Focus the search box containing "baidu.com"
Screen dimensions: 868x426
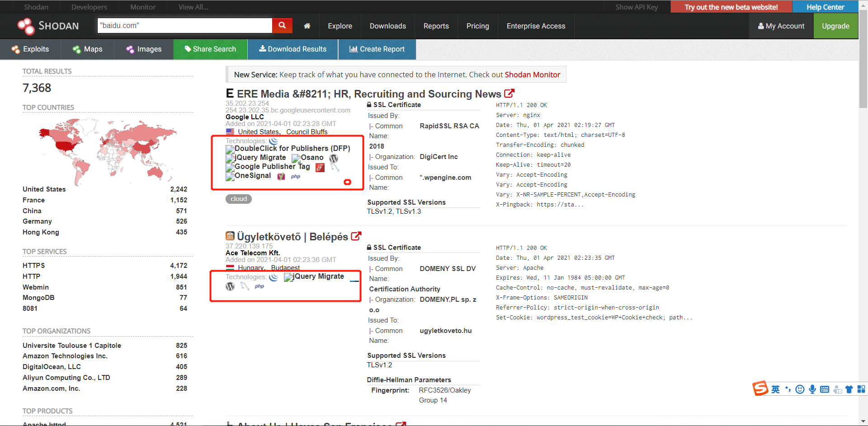click(x=185, y=25)
